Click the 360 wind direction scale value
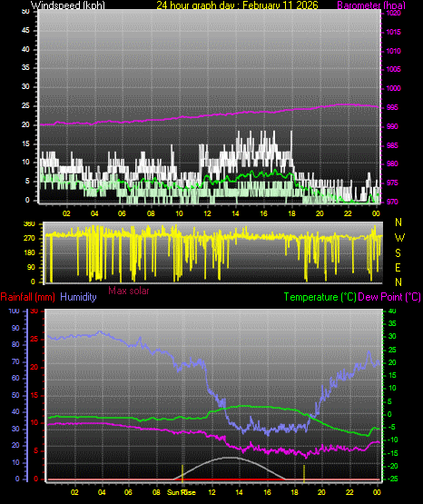Screen dimensions: 423x504 (29, 224)
